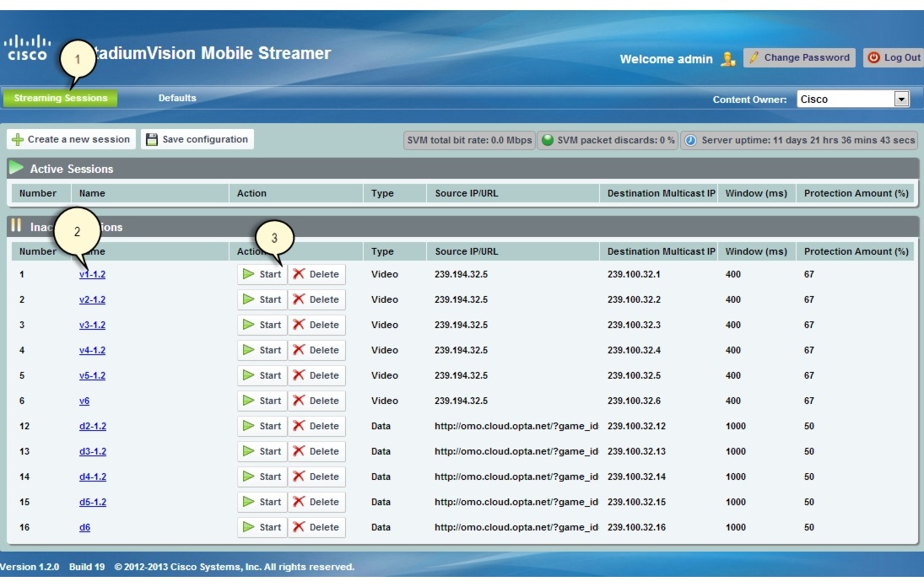Switch to the Defaults tab
The image size is (924, 587).
point(176,97)
